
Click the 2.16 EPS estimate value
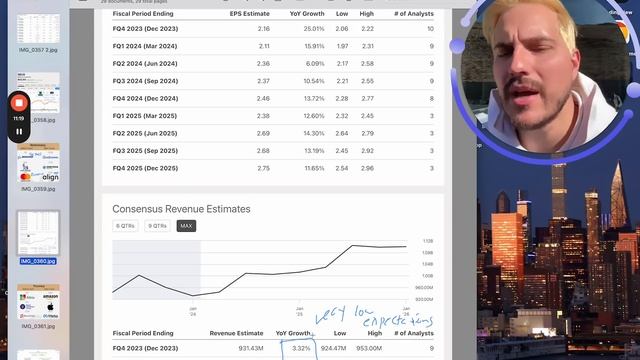[264, 29]
